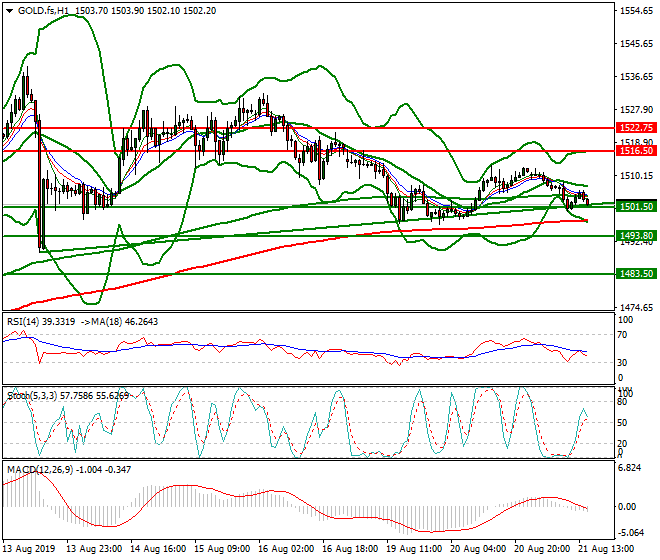Click the 1510.15 price scale value
Image resolution: width=660 pixels, height=560 pixels.
pyautogui.click(x=636, y=175)
